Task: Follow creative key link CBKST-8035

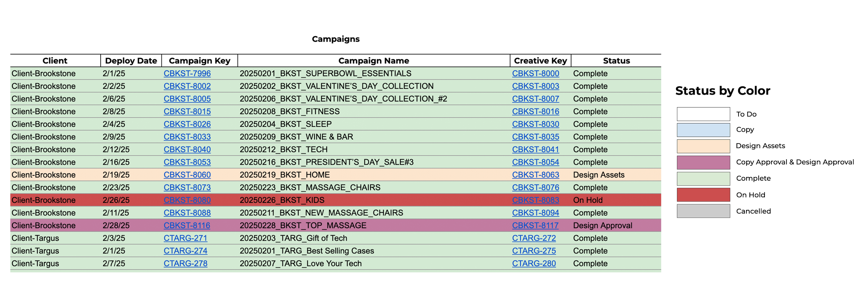Action: pyautogui.click(x=536, y=137)
